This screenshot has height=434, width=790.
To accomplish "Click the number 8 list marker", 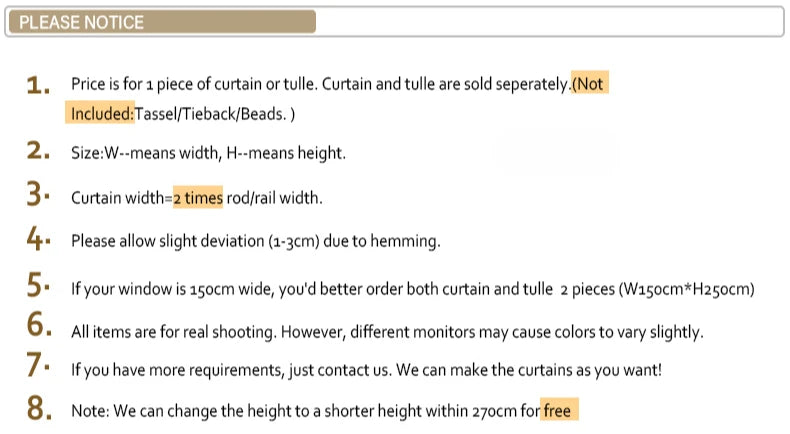I will (39, 407).
